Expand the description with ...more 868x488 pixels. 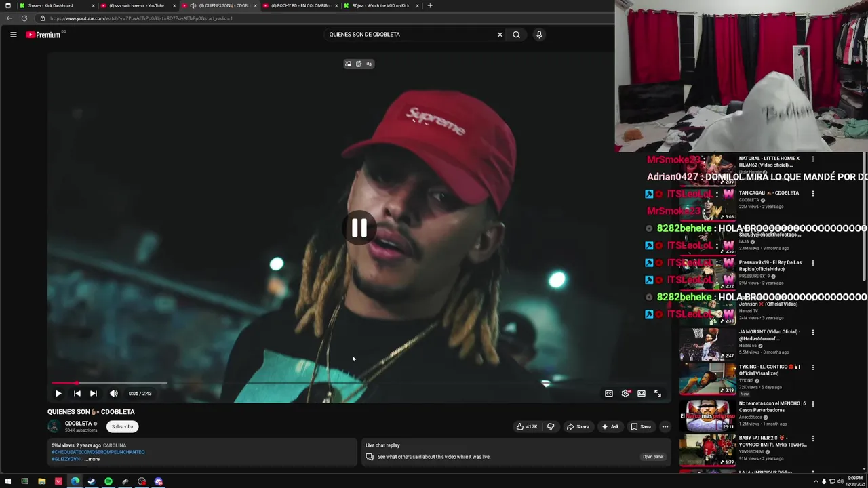pyautogui.click(x=92, y=459)
